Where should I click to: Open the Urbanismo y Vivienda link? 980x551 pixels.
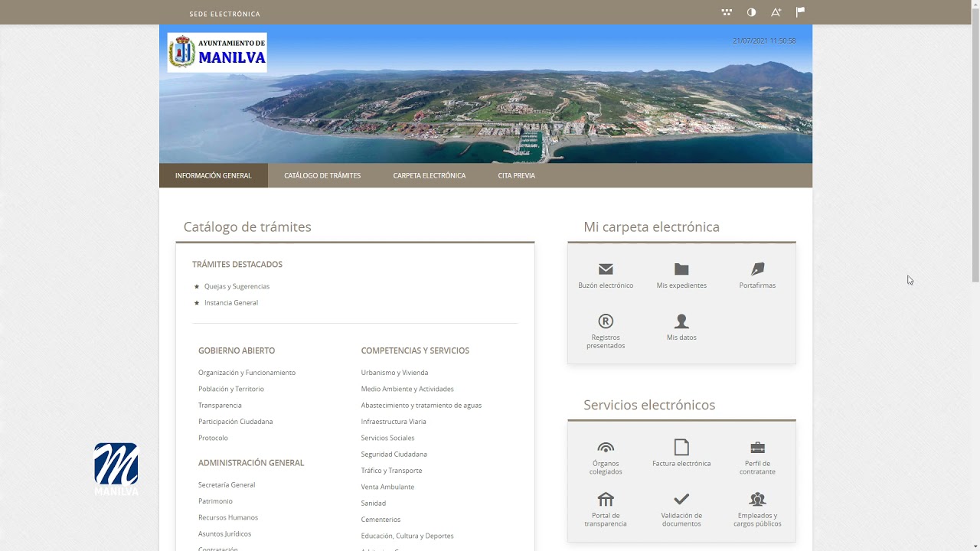pyautogui.click(x=394, y=373)
